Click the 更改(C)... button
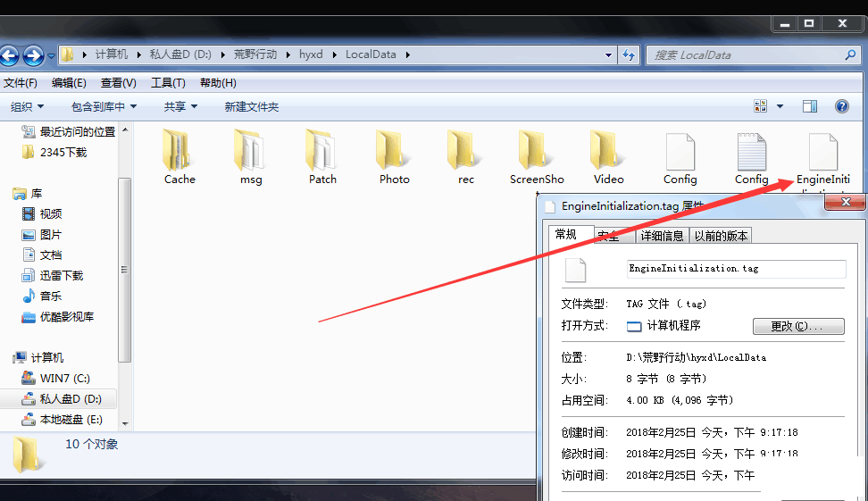The width and height of the screenshot is (868, 501). (x=798, y=326)
